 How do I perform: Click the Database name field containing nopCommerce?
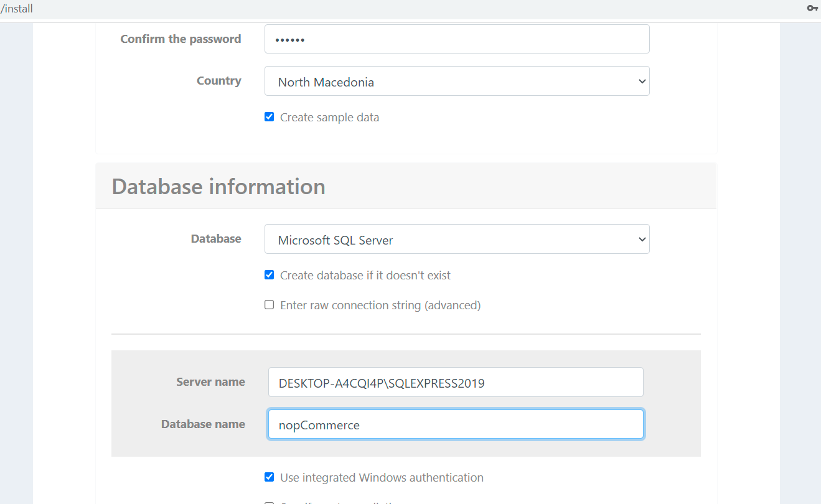(x=456, y=424)
